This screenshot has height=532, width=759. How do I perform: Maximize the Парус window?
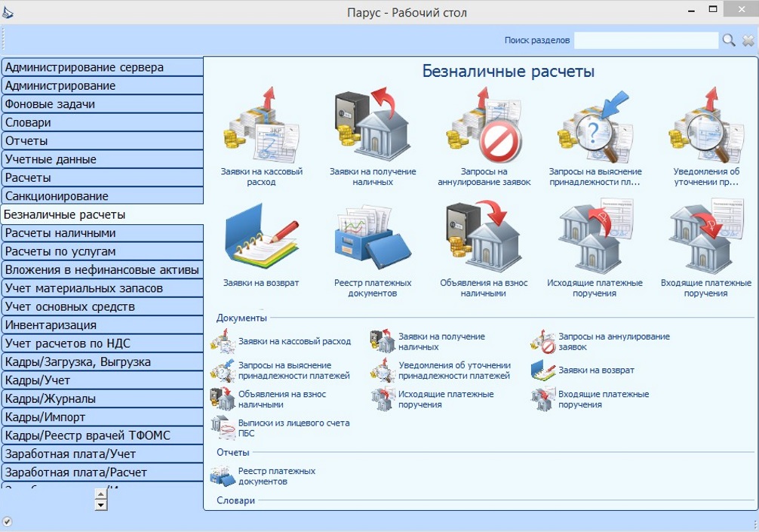[x=712, y=9]
